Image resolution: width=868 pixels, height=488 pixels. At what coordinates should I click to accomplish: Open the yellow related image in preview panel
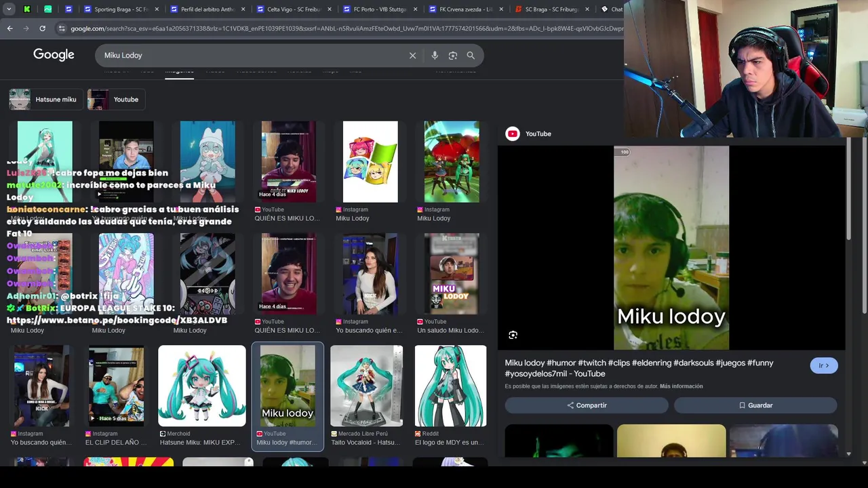(671, 441)
